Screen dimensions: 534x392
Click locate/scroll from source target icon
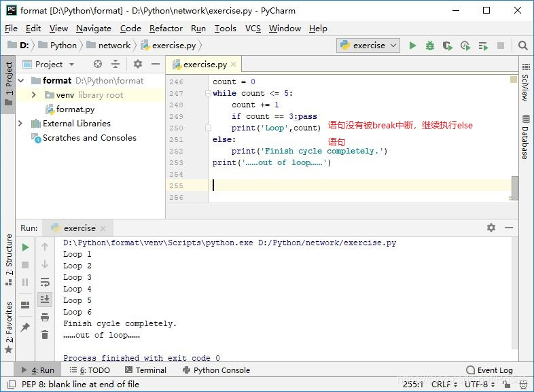click(98, 64)
